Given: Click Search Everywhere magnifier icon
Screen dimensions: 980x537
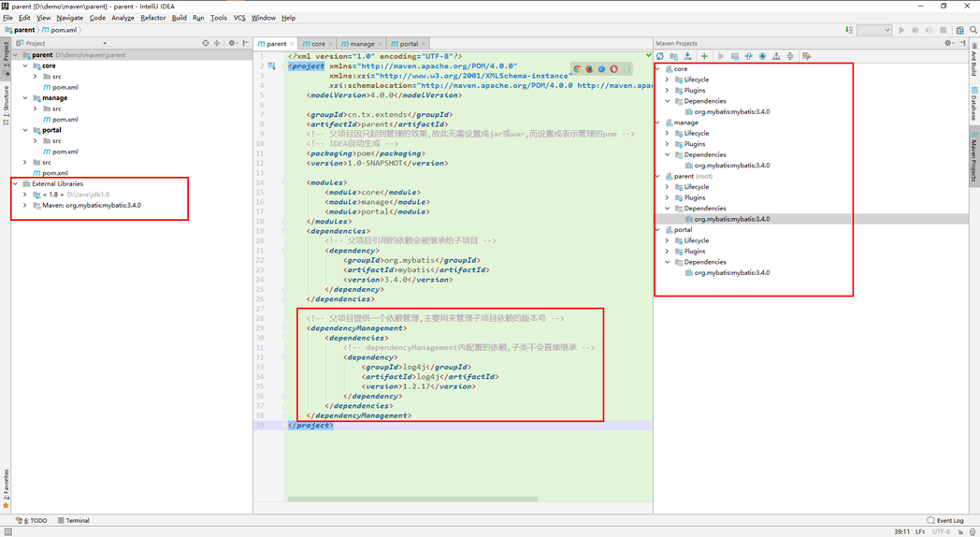Looking at the screenshot, I should 973,30.
